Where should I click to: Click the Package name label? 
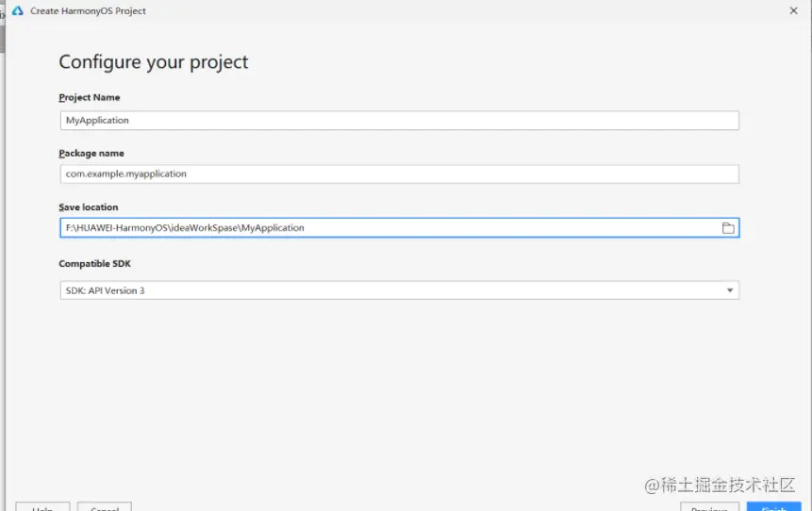pos(91,154)
